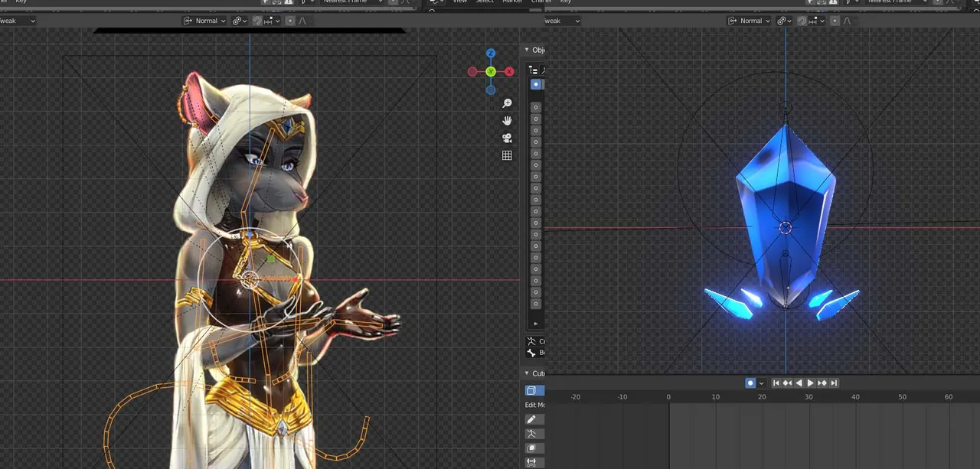
Task: Click proportional falloff curve icon in left viewport
Action: (302, 21)
